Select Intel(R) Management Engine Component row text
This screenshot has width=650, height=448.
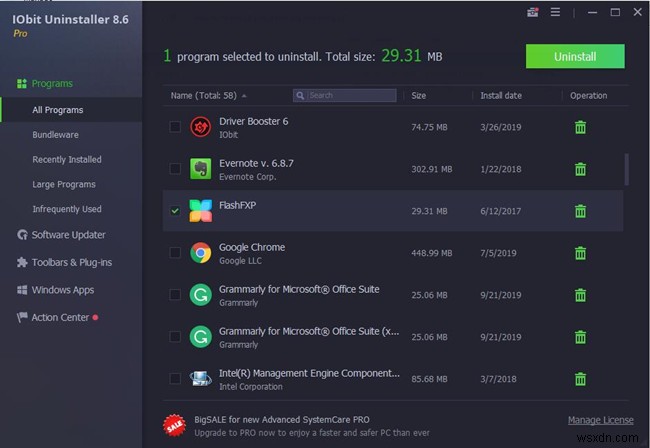(309, 373)
